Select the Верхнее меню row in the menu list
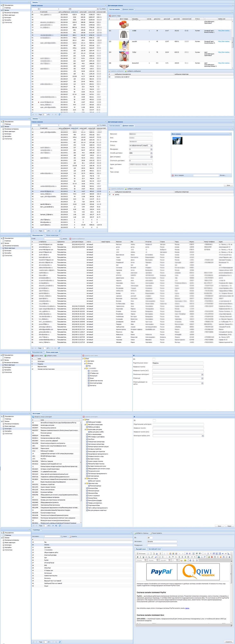Screen dimensions: 235x644 point(56,367)
